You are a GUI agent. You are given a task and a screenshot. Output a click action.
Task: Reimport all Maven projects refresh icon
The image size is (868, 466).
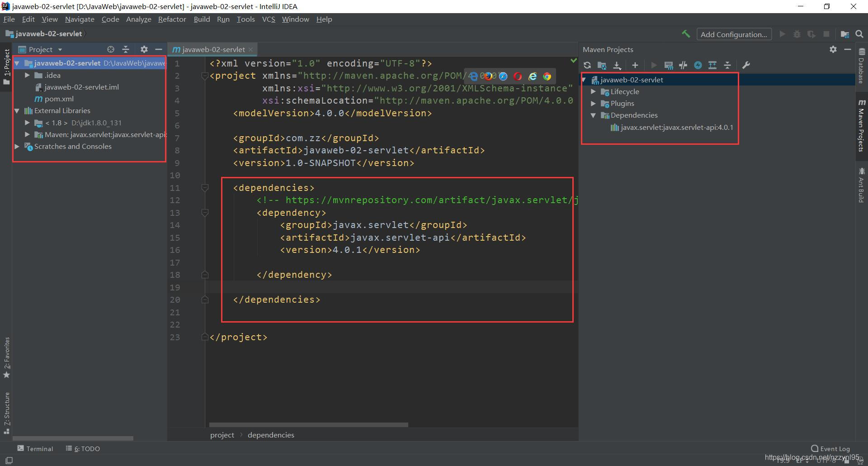pyautogui.click(x=587, y=65)
